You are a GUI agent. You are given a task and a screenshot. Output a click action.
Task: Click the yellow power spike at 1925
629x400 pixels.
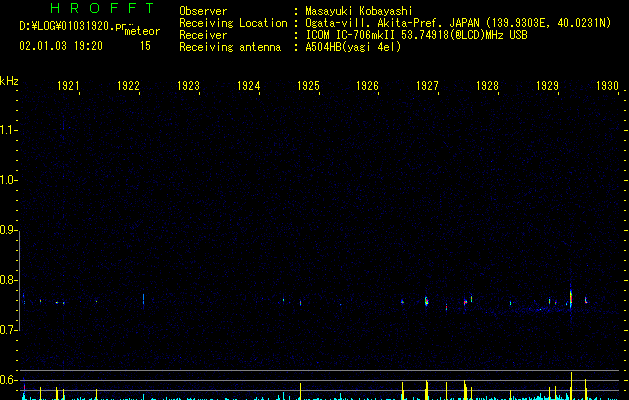(300, 391)
